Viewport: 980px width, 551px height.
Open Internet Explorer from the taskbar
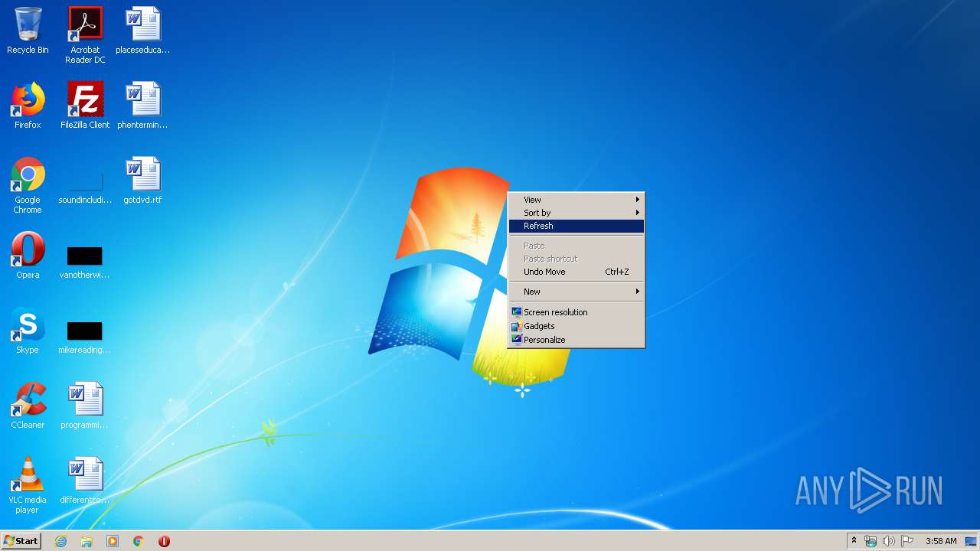[60, 541]
